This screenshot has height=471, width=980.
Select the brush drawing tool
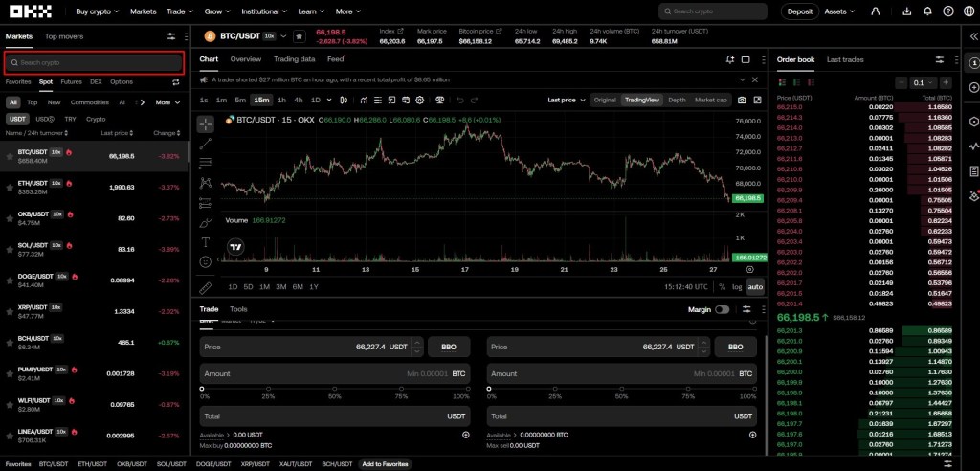(x=206, y=223)
